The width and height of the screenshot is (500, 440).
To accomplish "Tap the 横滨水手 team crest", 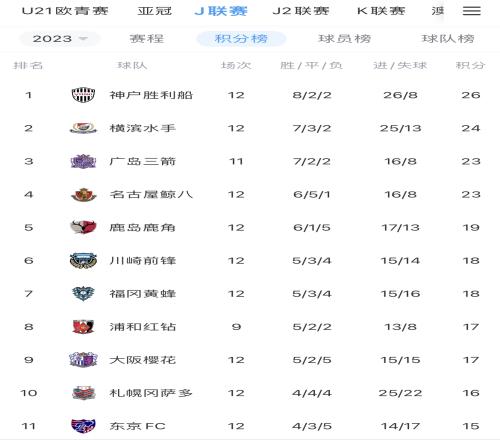I will point(83,128).
